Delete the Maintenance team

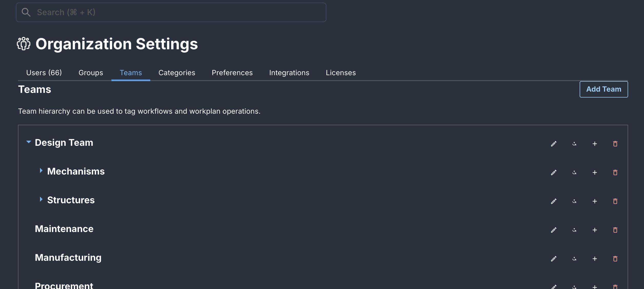[615, 230]
